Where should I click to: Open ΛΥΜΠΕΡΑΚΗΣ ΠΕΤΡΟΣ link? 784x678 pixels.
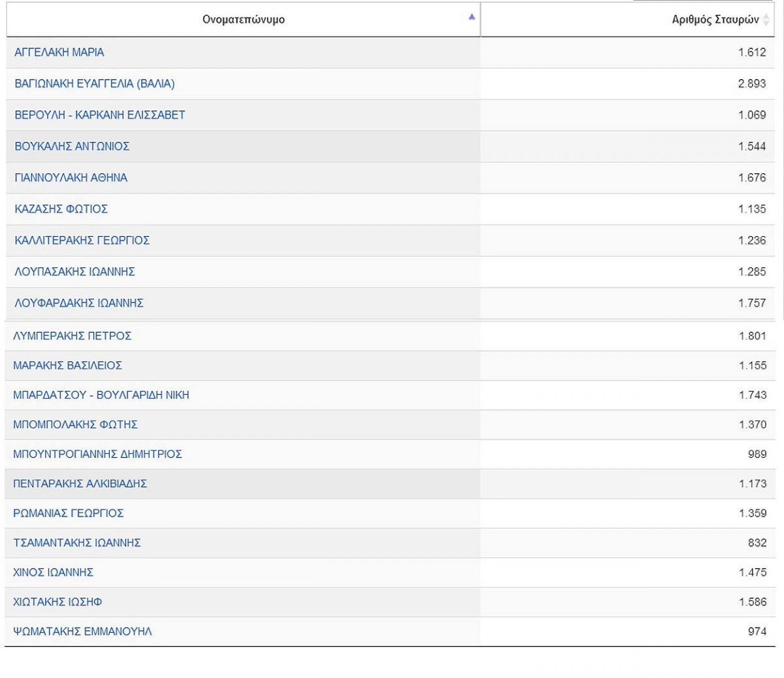(73, 336)
